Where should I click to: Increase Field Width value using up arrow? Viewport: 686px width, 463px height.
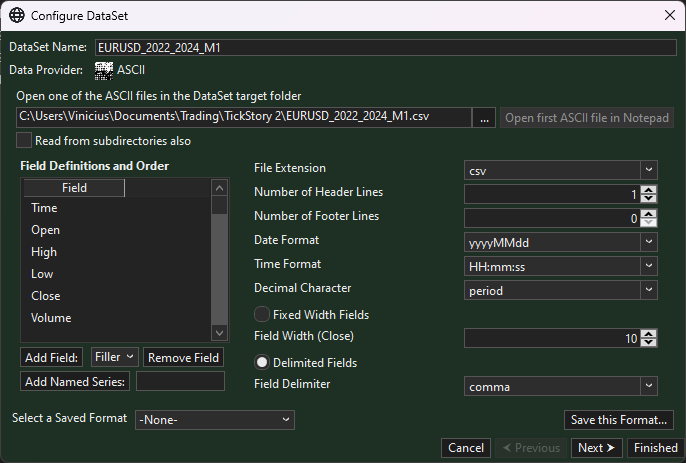pos(649,334)
